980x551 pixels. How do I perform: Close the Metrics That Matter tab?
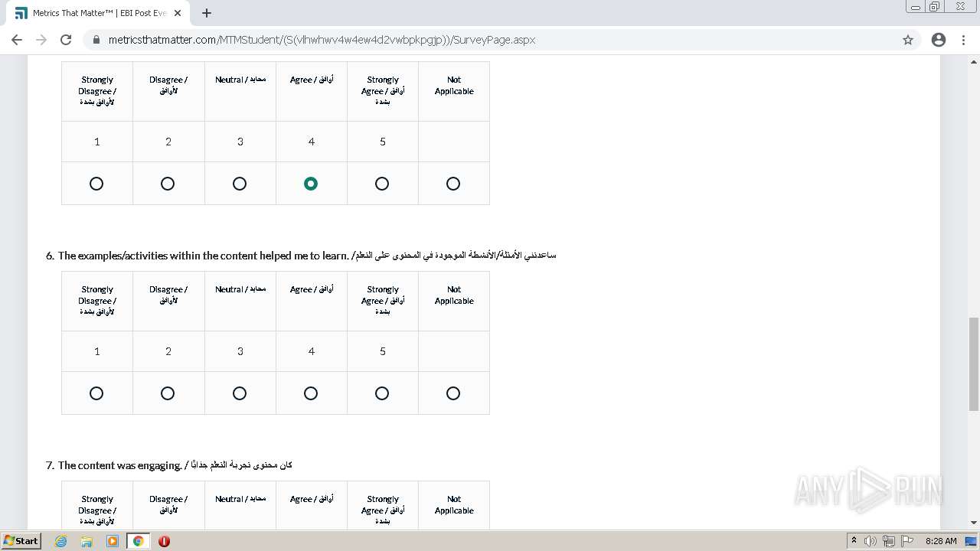(178, 13)
